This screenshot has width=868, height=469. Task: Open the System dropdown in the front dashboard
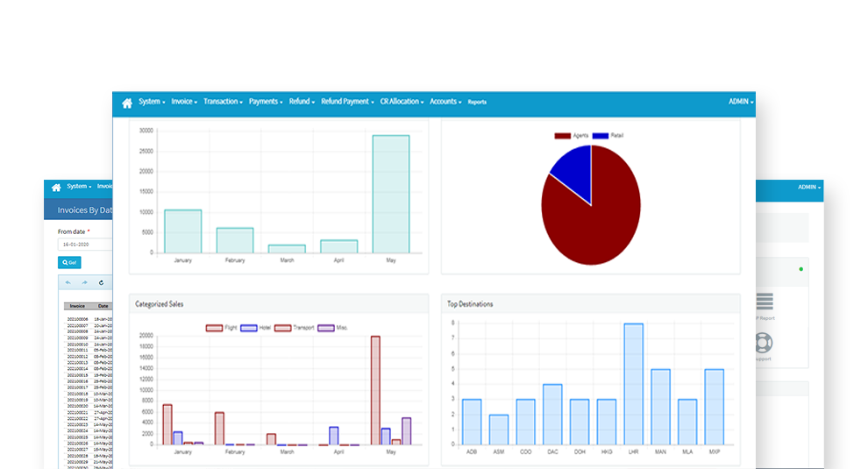pyautogui.click(x=152, y=102)
